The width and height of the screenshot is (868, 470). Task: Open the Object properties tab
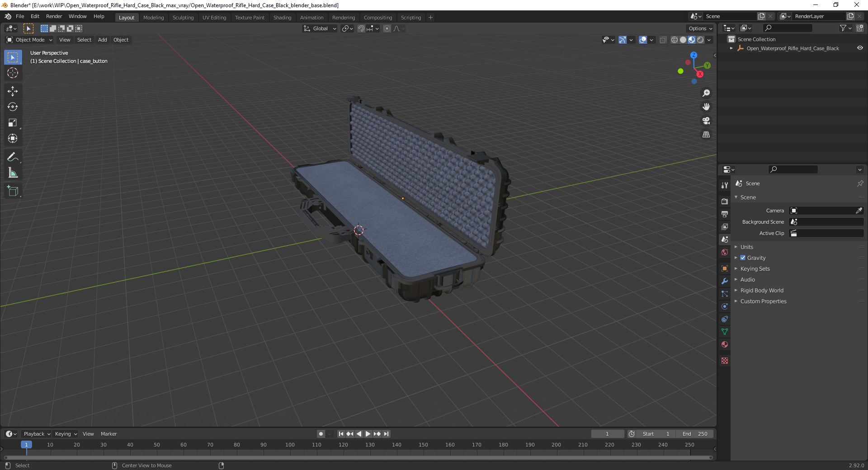pyautogui.click(x=725, y=268)
